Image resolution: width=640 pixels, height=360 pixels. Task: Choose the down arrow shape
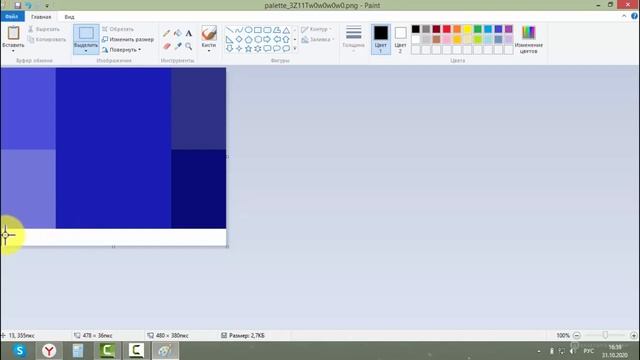coord(229,49)
